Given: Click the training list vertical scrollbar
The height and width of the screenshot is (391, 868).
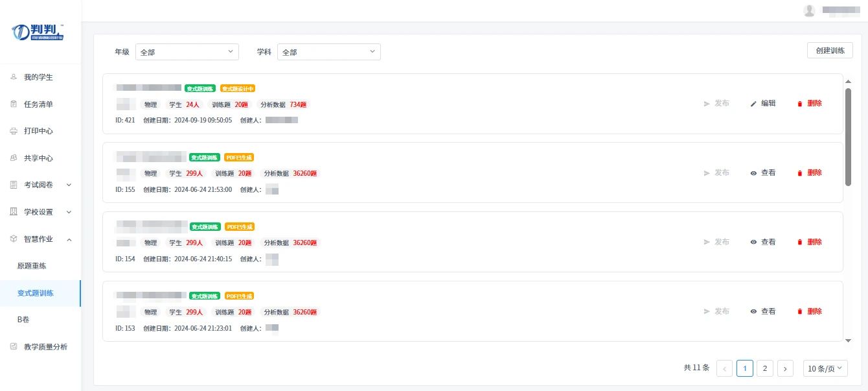Looking at the screenshot, I should point(848,136).
